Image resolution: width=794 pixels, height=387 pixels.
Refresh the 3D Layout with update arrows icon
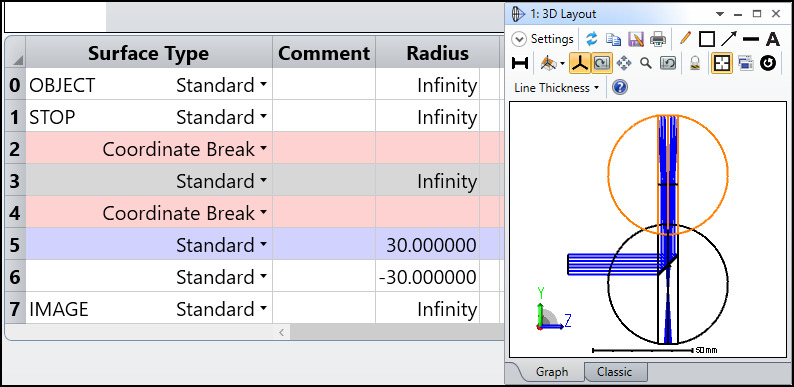point(591,39)
